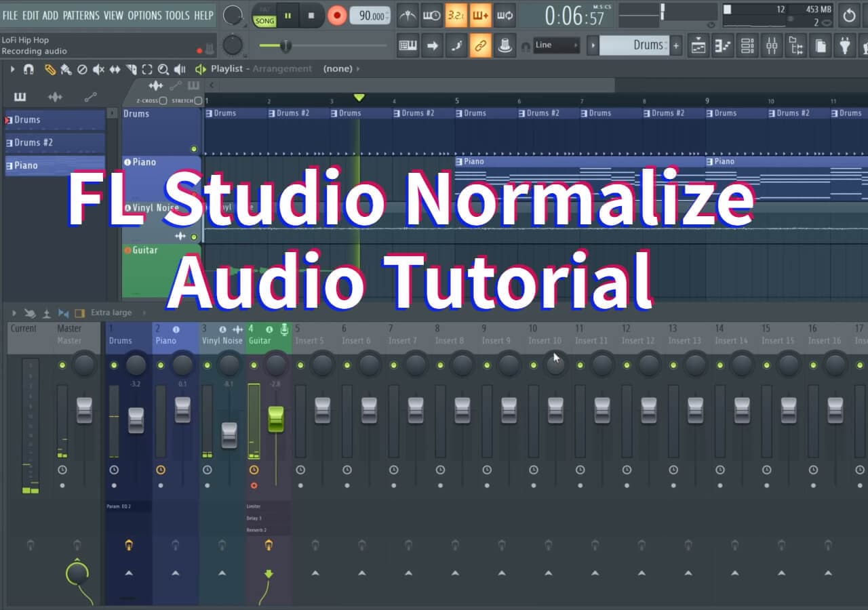The width and height of the screenshot is (868, 610).
Task: Open the Plugin database plug icon
Action: coord(844,45)
